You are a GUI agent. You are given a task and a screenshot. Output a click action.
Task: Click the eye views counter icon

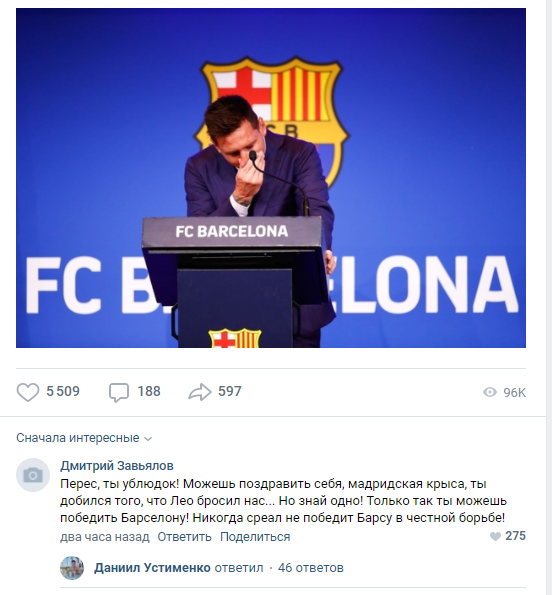pyautogui.click(x=490, y=392)
